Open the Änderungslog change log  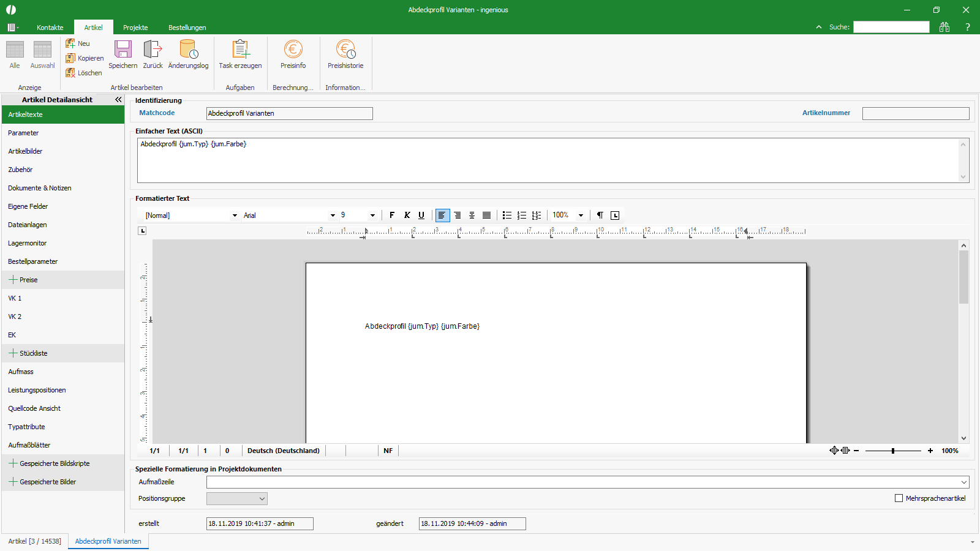pyautogui.click(x=188, y=55)
